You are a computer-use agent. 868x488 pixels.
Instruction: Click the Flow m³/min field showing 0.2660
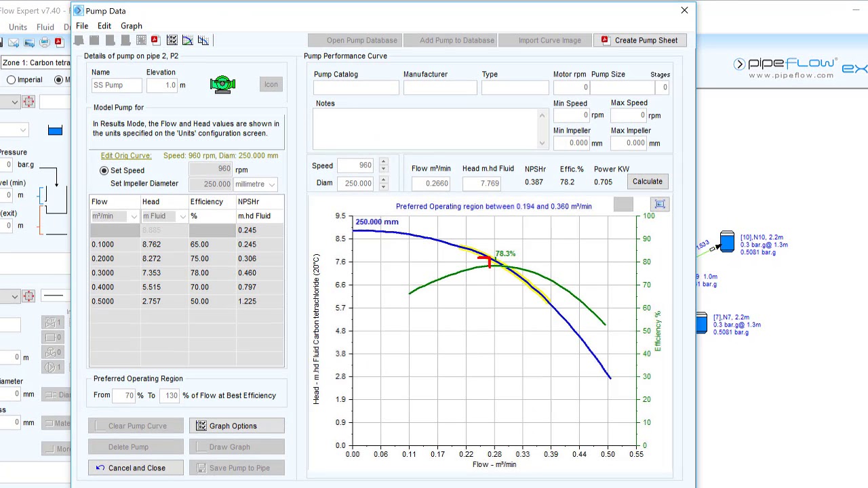click(431, 183)
